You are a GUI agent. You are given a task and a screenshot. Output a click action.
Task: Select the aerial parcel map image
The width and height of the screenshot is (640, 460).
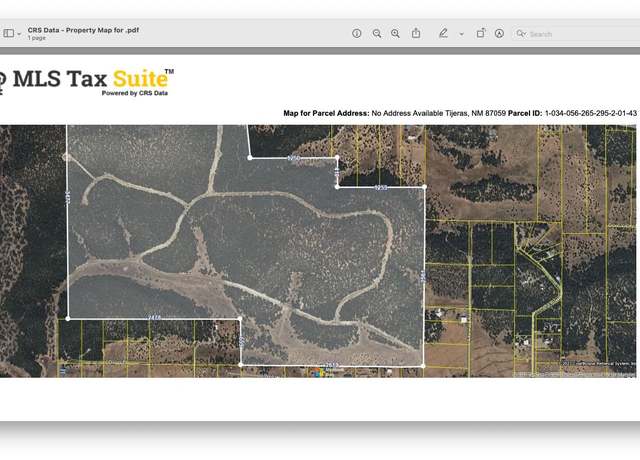pyautogui.click(x=318, y=251)
